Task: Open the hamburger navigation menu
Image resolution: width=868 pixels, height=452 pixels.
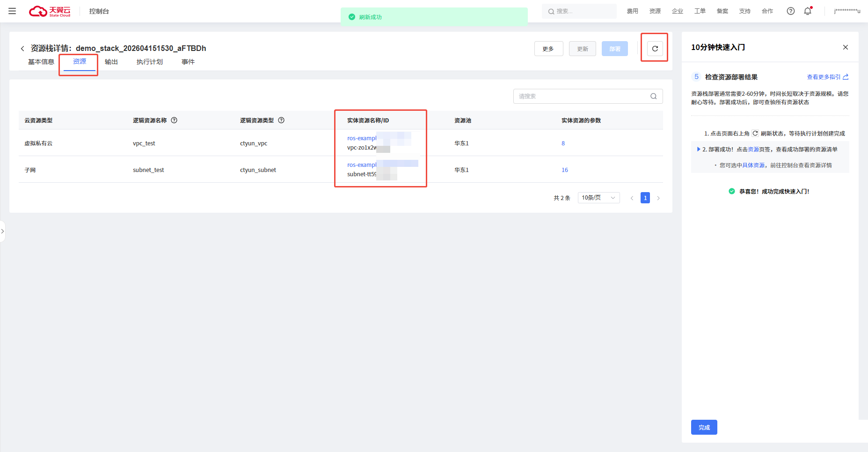Action: [12, 11]
